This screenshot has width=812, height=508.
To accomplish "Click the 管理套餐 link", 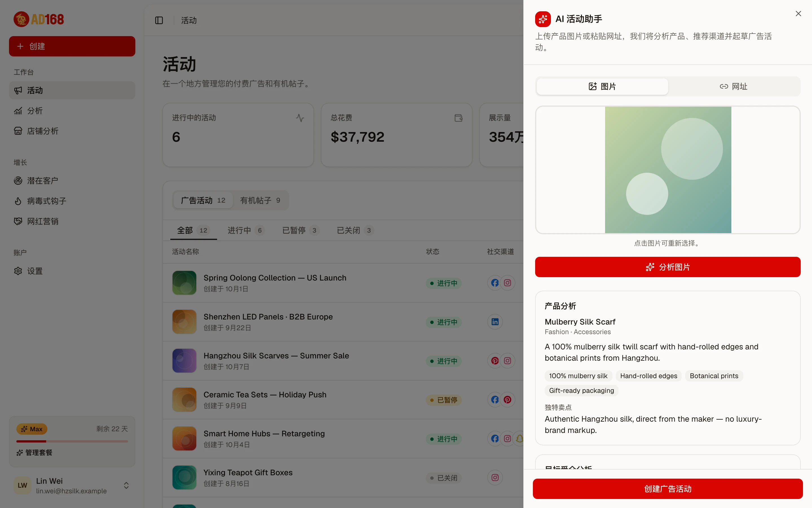I will (x=34, y=453).
